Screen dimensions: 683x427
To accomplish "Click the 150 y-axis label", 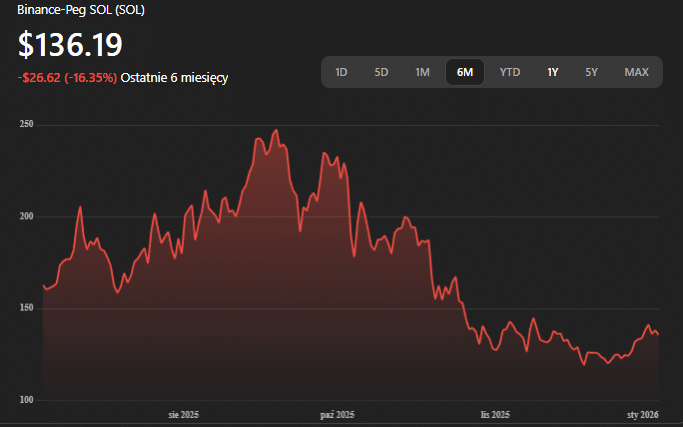I will [26, 308].
